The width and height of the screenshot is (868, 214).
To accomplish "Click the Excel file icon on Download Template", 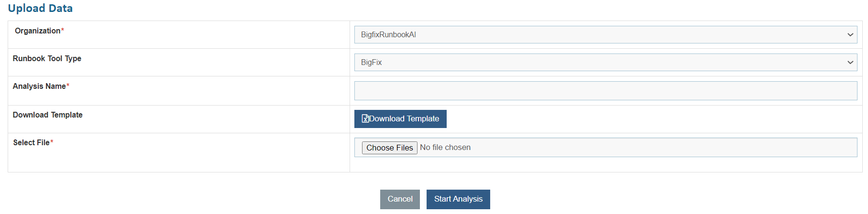I will [x=365, y=119].
